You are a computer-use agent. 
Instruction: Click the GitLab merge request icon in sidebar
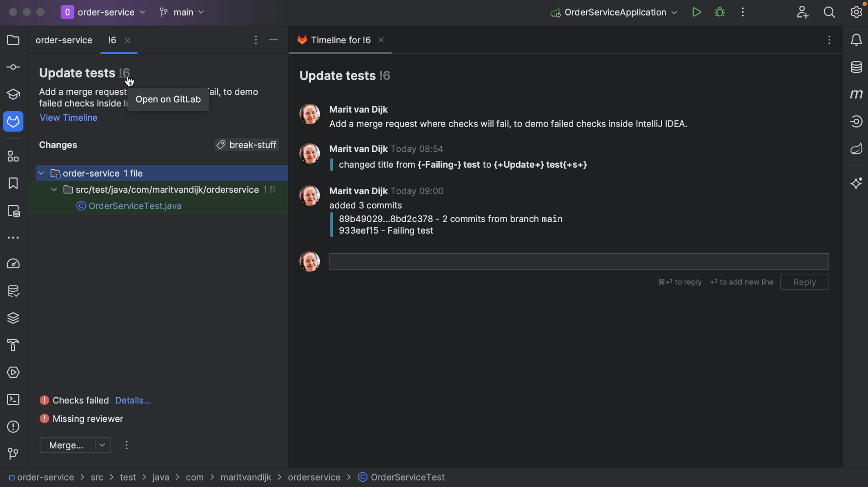13,122
